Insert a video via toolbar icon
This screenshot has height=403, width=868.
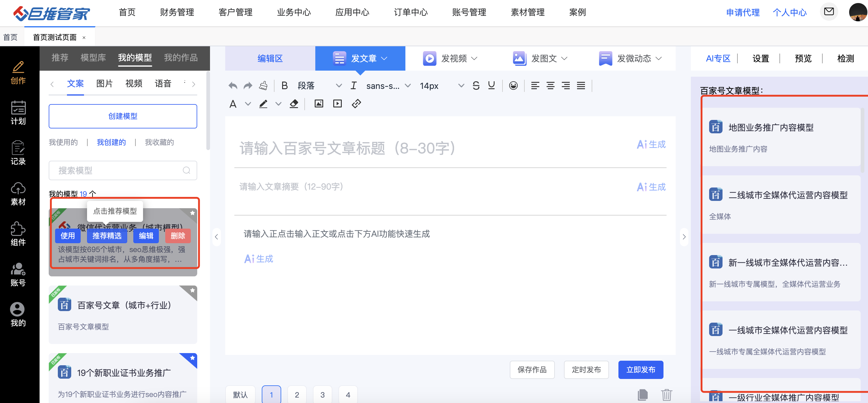click(x=337, y=104)
